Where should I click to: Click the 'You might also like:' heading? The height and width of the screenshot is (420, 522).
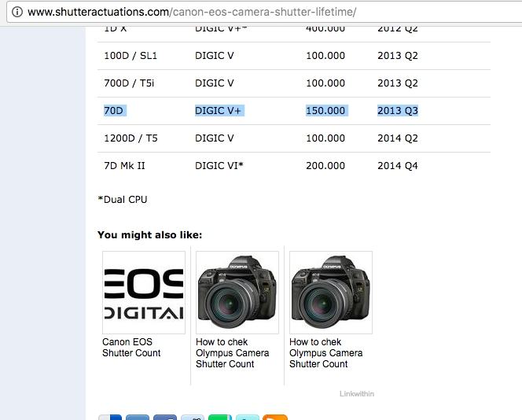[150, 235]
